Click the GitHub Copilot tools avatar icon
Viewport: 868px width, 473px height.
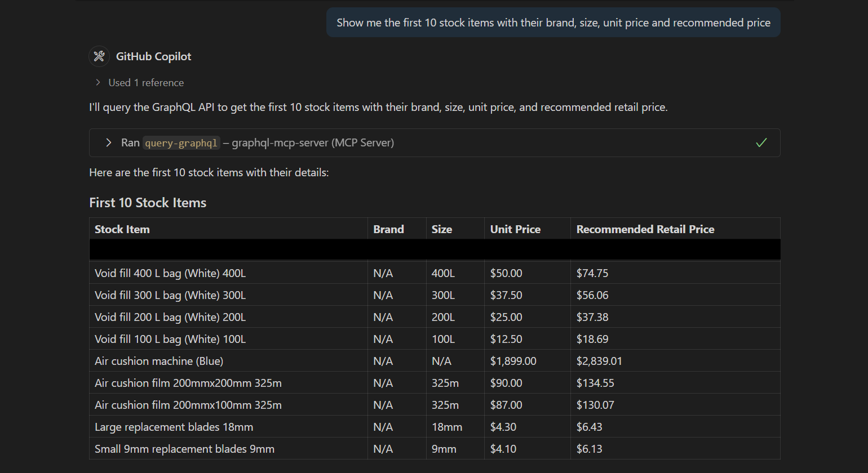click(x=99, y=56)
